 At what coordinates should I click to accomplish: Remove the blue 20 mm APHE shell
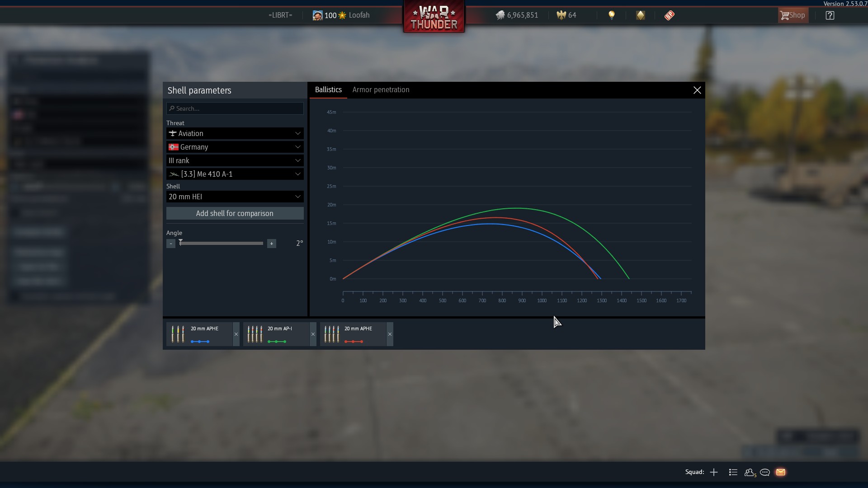(236, 334)
